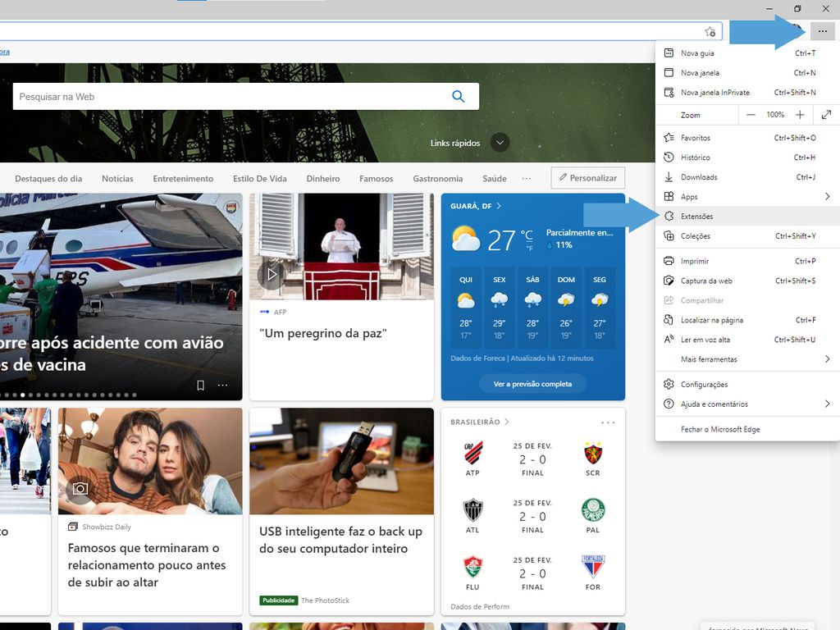Click the Configurações gear icon
The image size is (840, 630).
click(669, 384)
